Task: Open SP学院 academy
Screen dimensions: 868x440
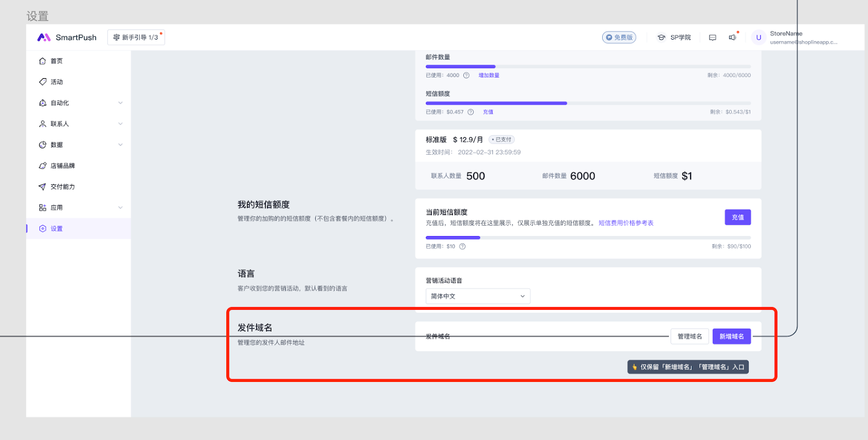Action: point(674,37)
